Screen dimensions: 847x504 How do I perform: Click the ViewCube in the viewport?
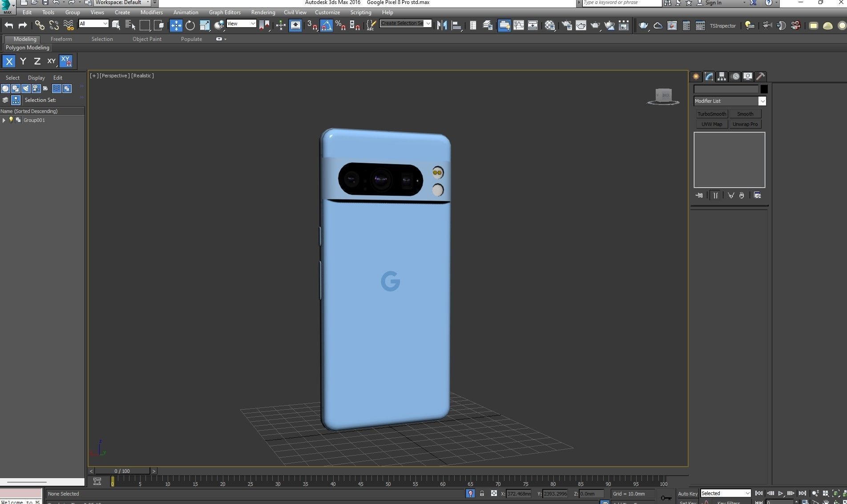tap(663, 96)
